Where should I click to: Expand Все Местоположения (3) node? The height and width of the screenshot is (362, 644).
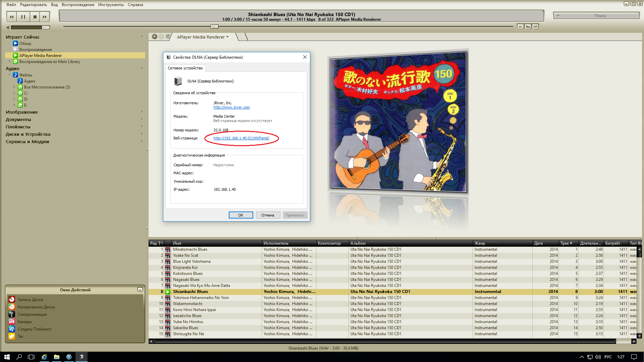pyautogui.click(x=14, y=87)
